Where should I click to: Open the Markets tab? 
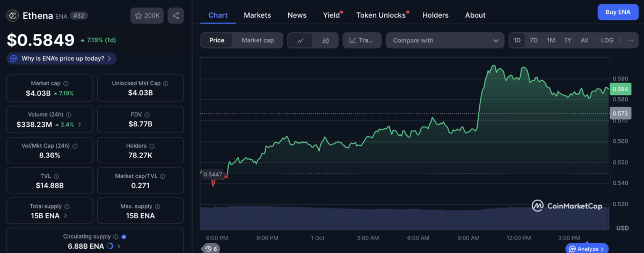click(257, 15)
